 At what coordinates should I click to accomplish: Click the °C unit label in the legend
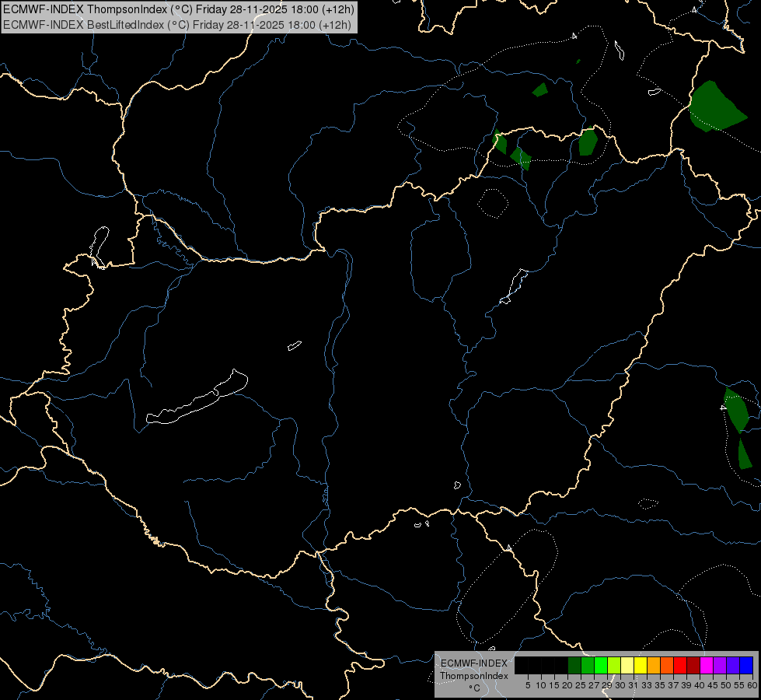tap(474, 688)
